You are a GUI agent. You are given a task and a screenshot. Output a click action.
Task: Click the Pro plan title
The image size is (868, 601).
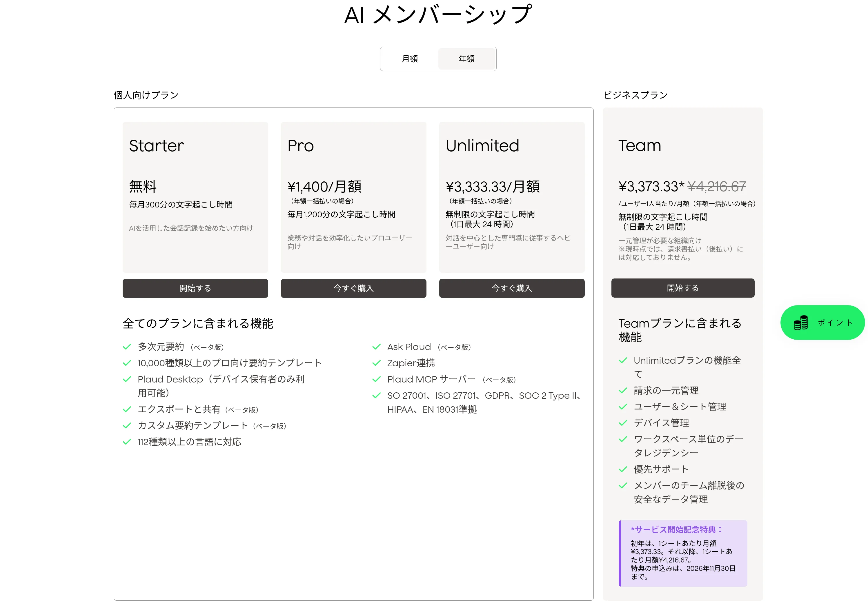tap(301, 146)
